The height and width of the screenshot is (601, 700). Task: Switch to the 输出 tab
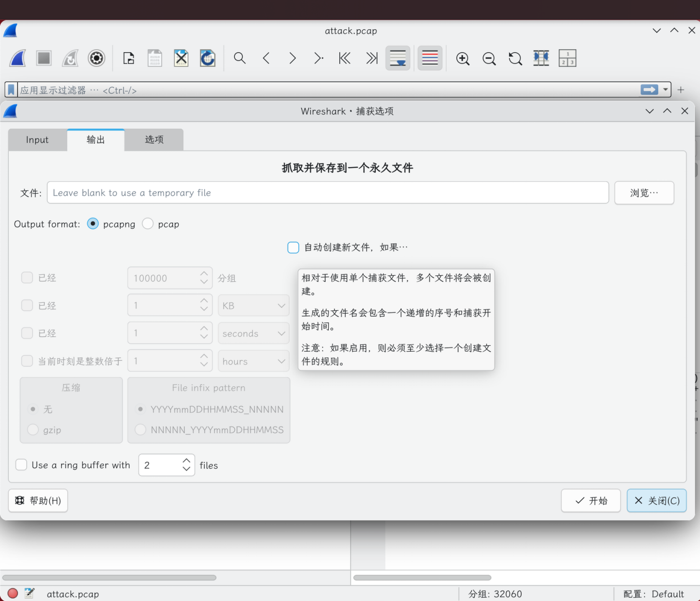[96, 140]
